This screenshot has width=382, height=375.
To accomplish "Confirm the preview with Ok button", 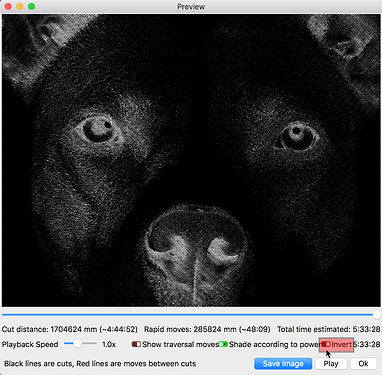I will click(363, 364).
